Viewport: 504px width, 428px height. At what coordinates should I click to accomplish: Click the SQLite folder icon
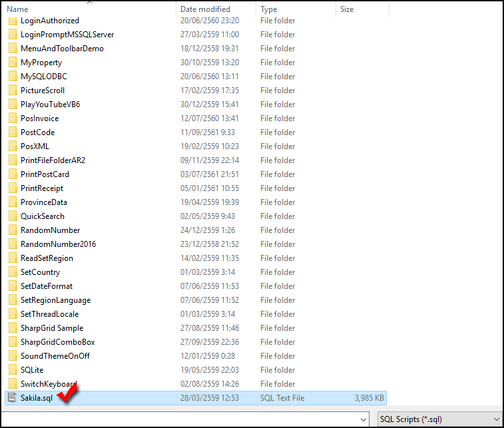coord(13,370)
